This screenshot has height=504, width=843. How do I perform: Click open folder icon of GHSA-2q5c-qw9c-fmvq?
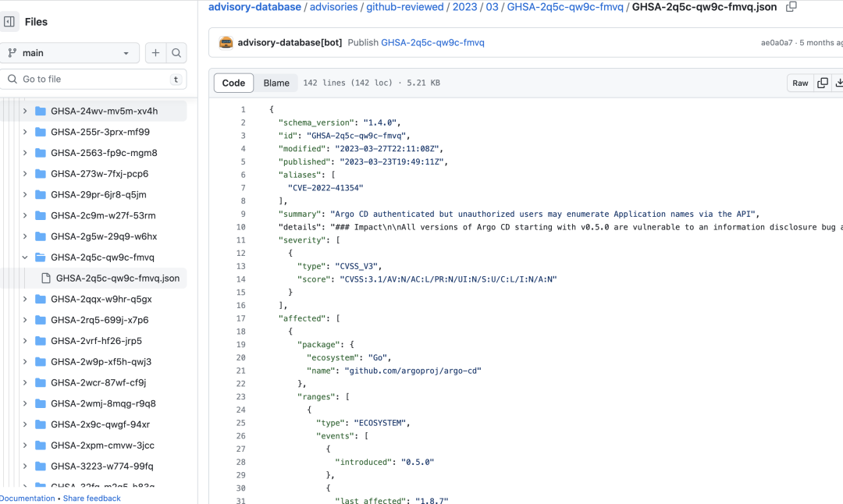pos(41,257)
